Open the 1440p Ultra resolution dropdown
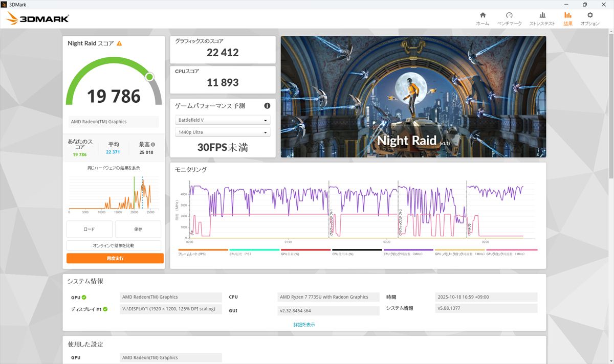 223,133
